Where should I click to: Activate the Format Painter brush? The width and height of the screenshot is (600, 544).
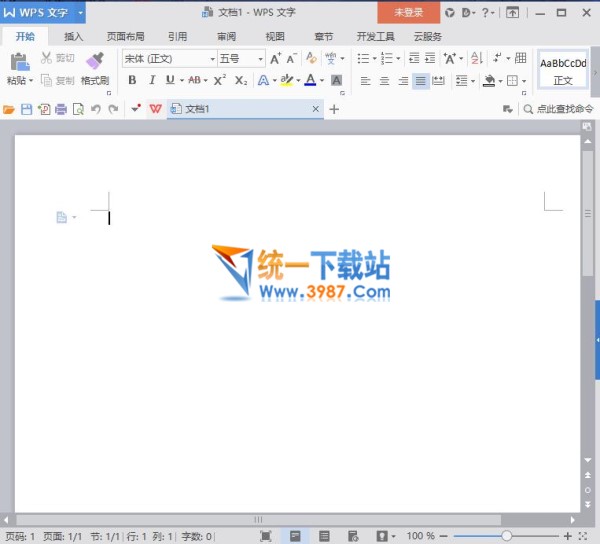tap(95, 61)
